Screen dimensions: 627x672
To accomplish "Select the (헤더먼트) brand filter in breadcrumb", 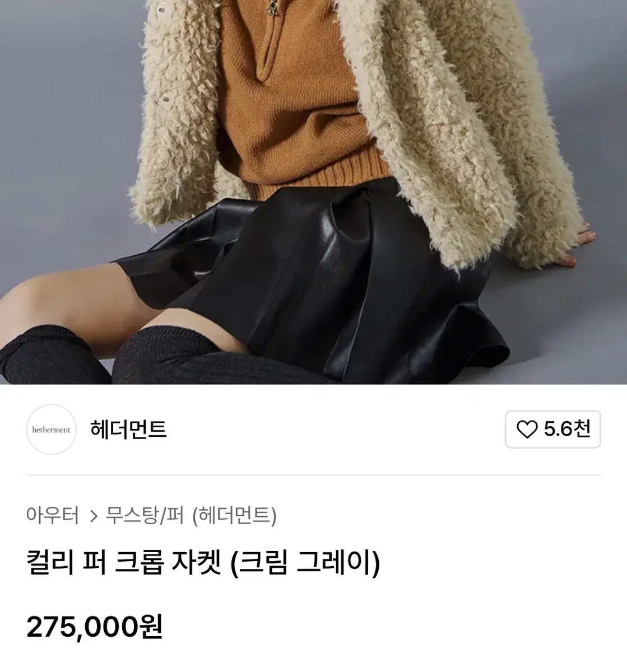I will [235, 515].
